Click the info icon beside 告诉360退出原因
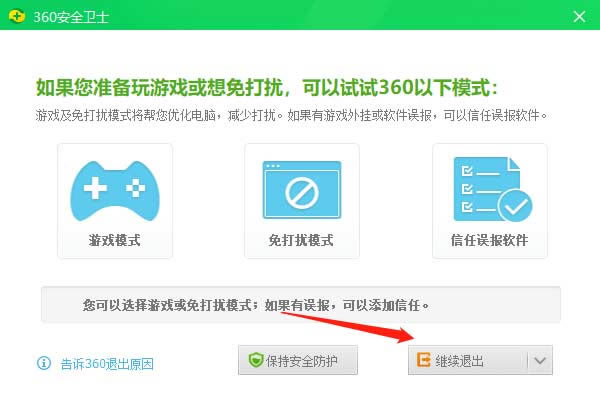This screenshot has width=600, height=400. [44, 362]
